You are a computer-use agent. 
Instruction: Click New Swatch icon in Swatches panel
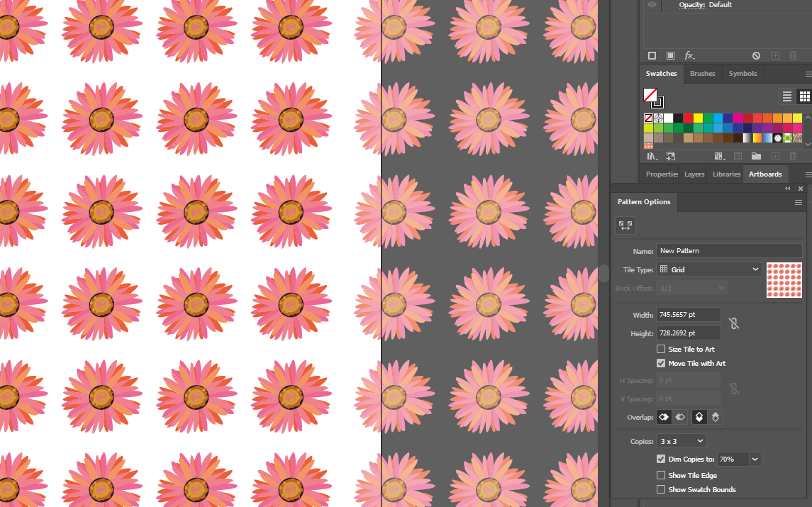point(775,156)
